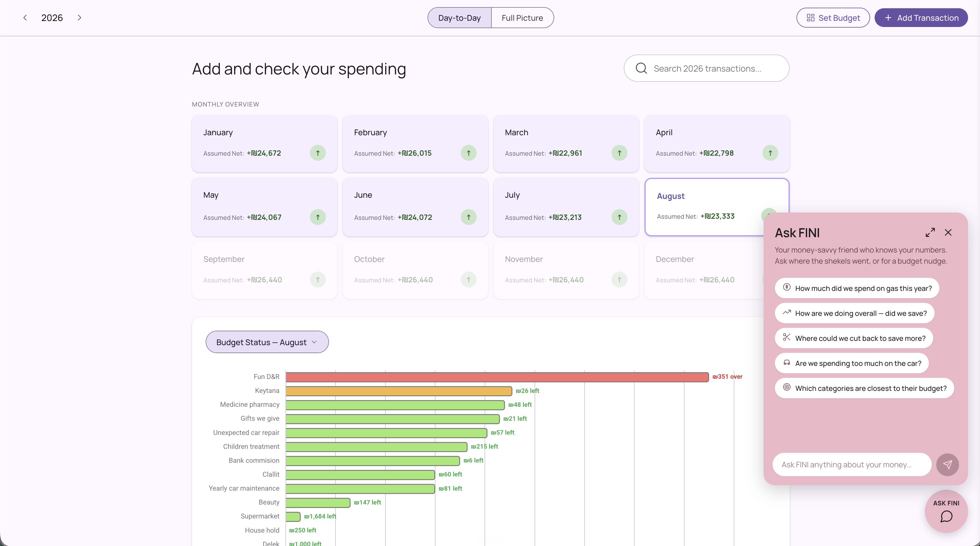Click the '₪1,684 left' label

pos(320,516)
